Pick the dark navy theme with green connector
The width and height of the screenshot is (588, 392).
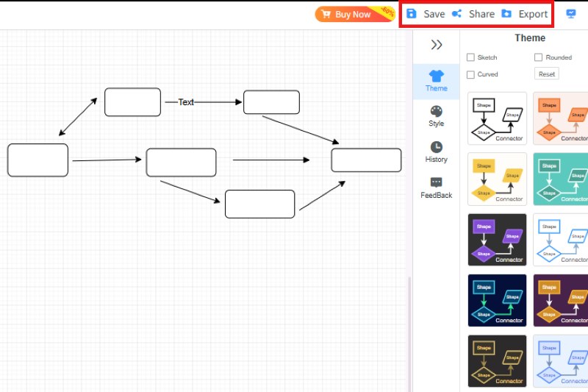497,300
